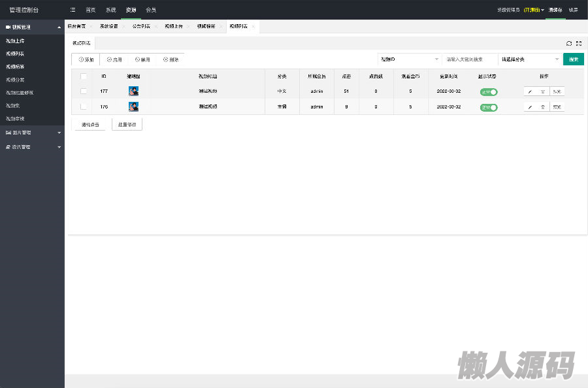Open the 请选择分类 category dropdown
Image resolution: width=588 pixels, height=388 pixels.
(x=530, y=59)
